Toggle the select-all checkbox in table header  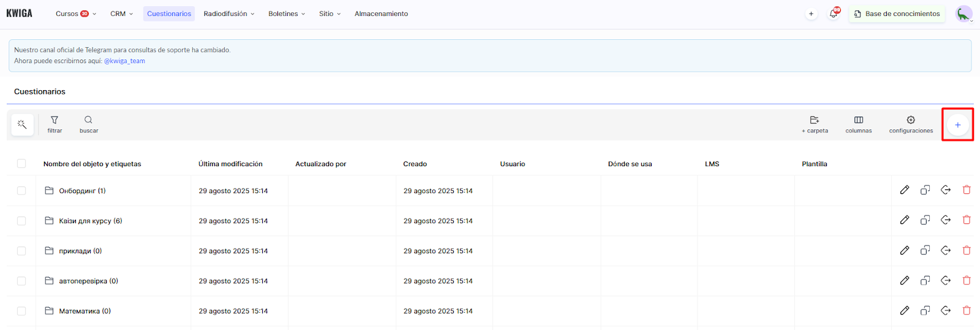(x=21, y=164)
